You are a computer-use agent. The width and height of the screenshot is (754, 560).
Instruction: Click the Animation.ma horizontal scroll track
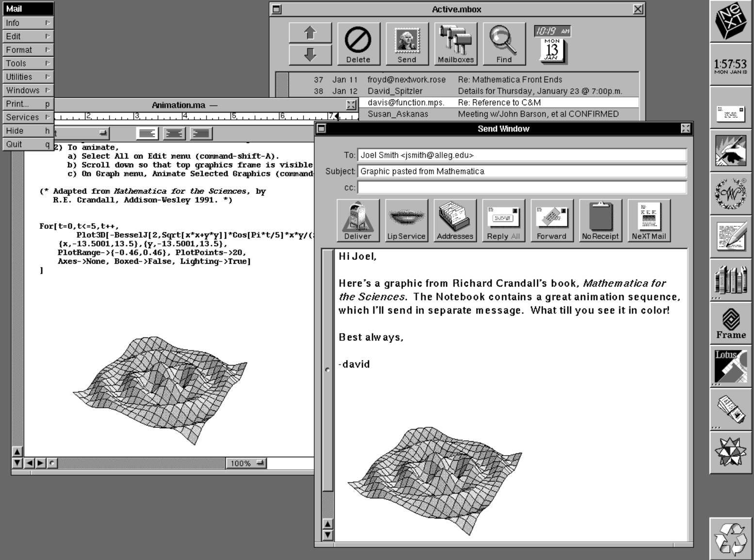coord(142,463)
